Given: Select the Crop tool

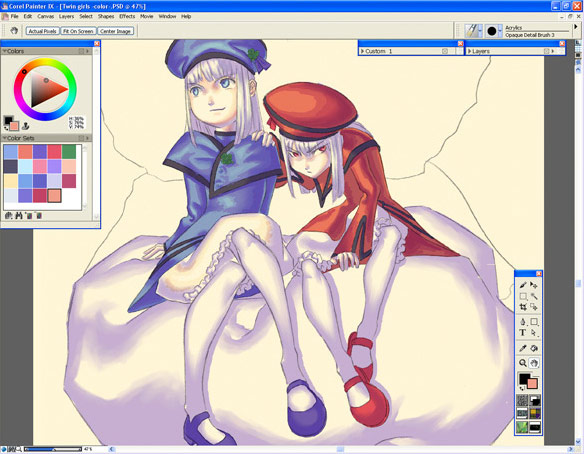Looking at the screenshot, I should click(x=523, y=307).
